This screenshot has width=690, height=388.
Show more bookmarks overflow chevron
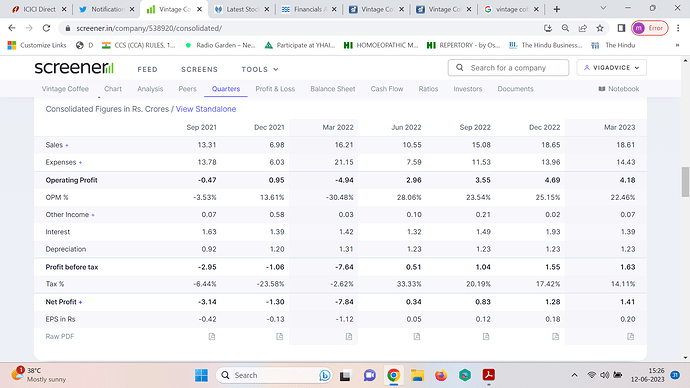click(678, 45)
